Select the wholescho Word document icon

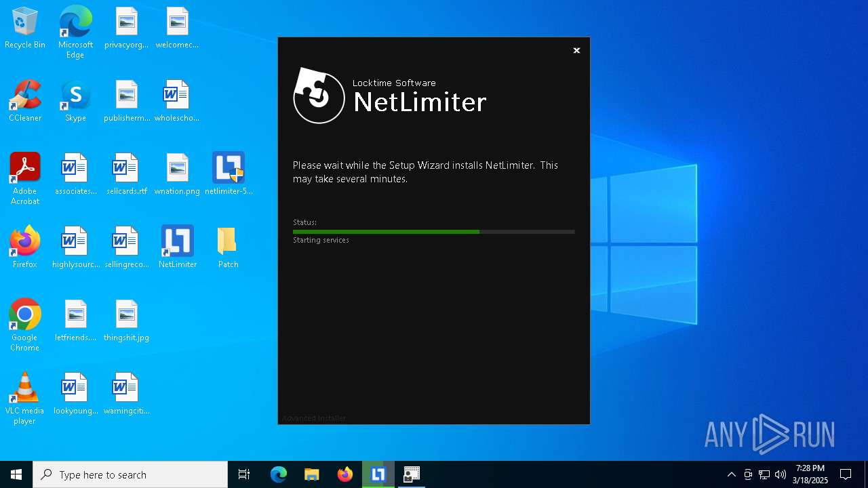[177, 102]
